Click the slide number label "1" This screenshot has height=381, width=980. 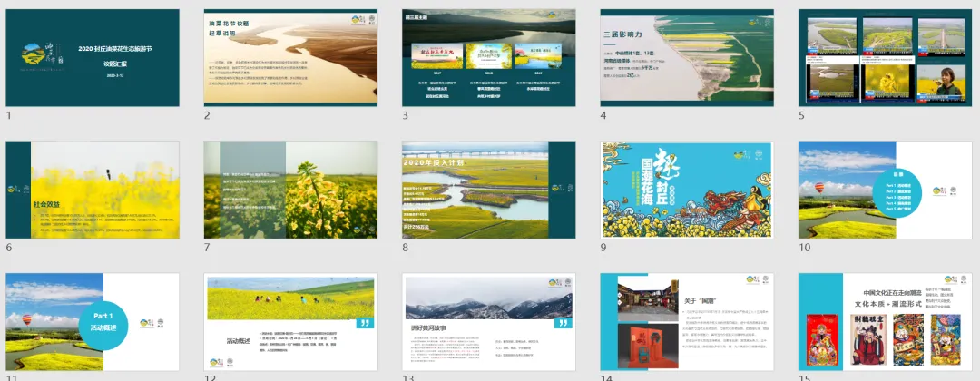click(9, 115)
